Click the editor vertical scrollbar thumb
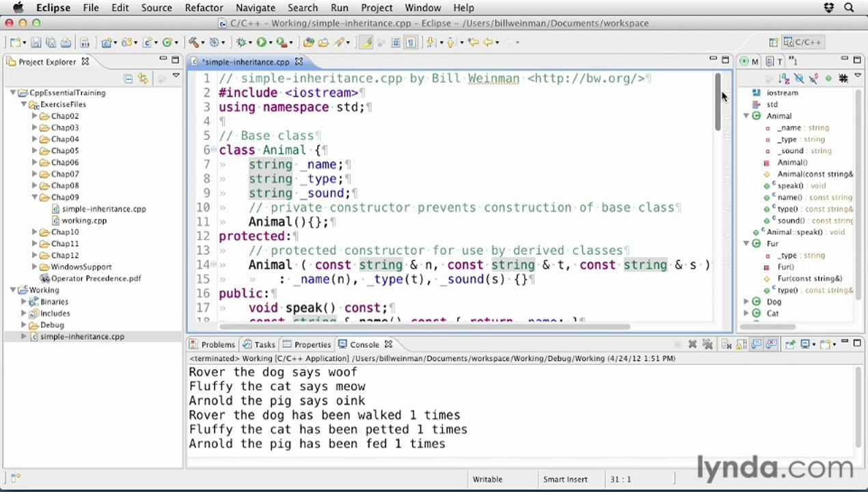This screenshot has height=492, width=868. point(718,101)
